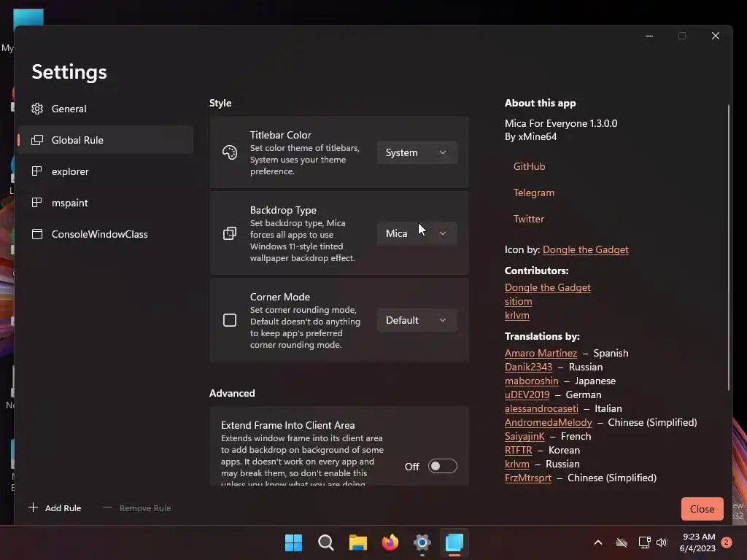
Task: Open the mspaint rule
Action: coord(105,203)
